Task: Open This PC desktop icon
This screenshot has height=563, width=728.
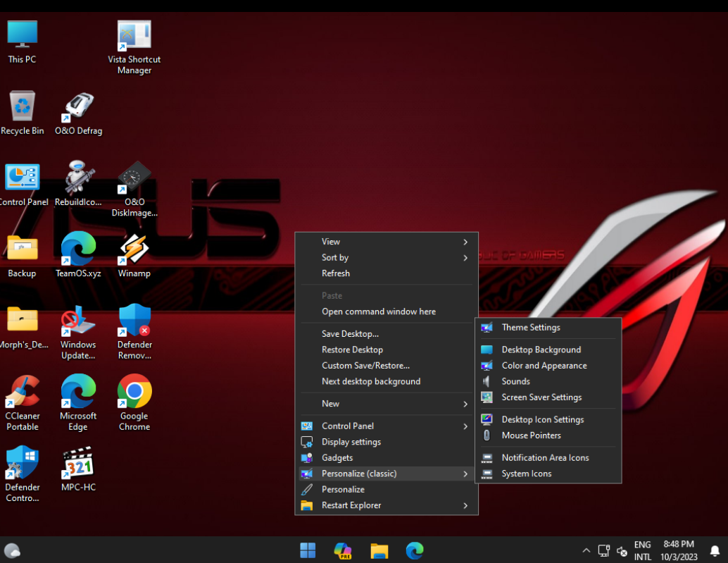Action: 22,42
